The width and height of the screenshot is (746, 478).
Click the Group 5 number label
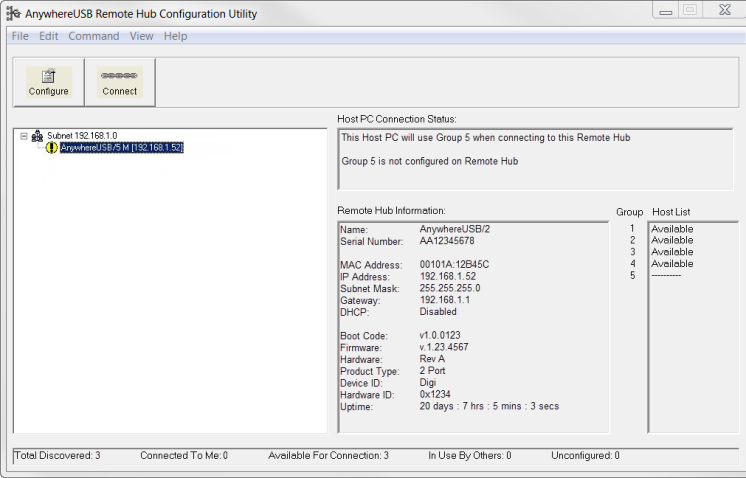click(x=633, y=275)
